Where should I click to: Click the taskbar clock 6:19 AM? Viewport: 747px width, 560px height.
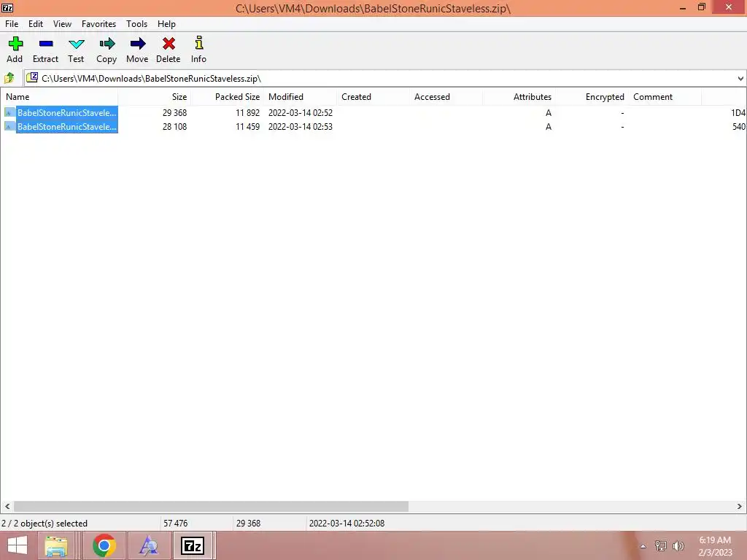715,540
